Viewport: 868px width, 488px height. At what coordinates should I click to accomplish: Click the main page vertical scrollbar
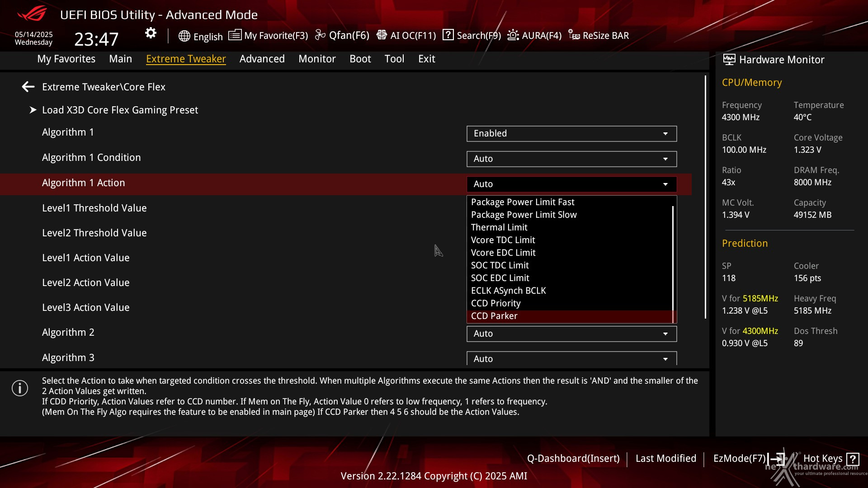(705, 197)
